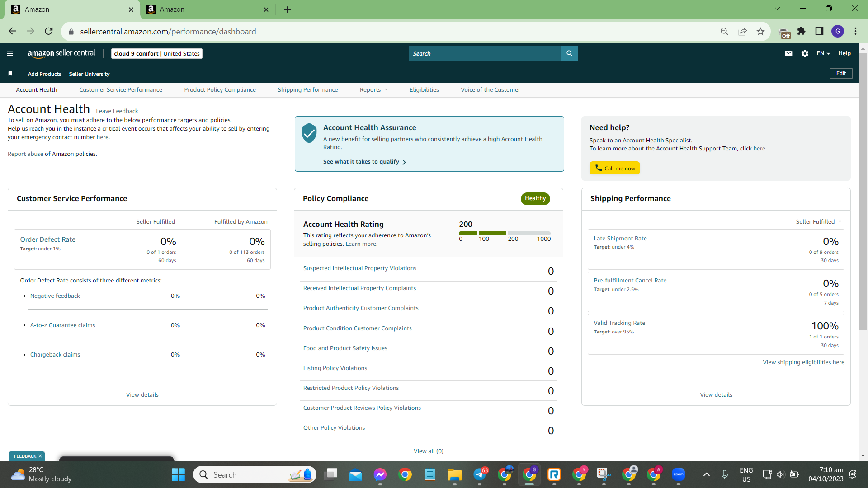Toggle the browser side panel icon

point(819,31)
